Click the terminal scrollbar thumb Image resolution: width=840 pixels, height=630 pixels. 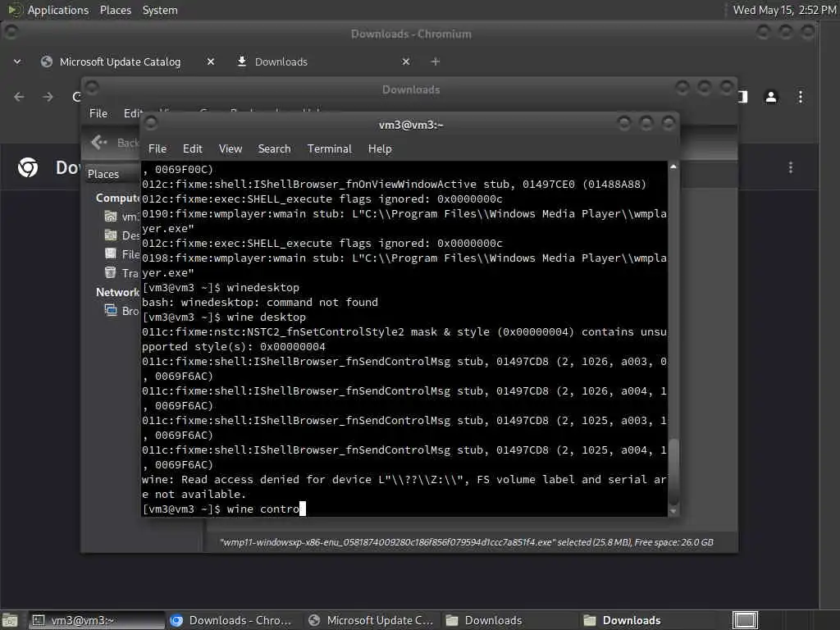[x=673, y=472]
